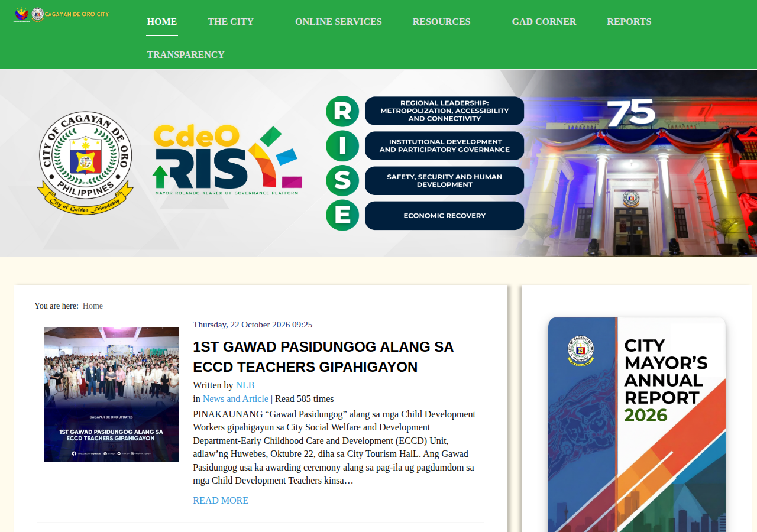Viewport: 757px width, 532px height.
Task: Open the 1st Gawad Pasidungog article title
Action: click(x=323, y=356)
